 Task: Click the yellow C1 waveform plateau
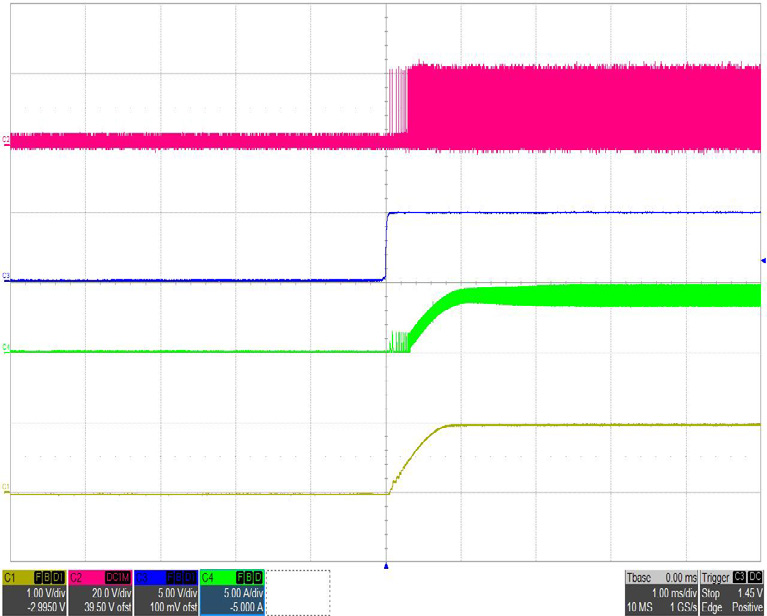click(x=600, y=426)
